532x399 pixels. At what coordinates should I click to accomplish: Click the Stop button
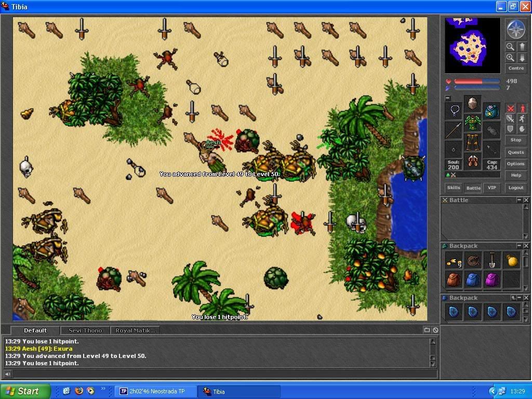point(516,140)
